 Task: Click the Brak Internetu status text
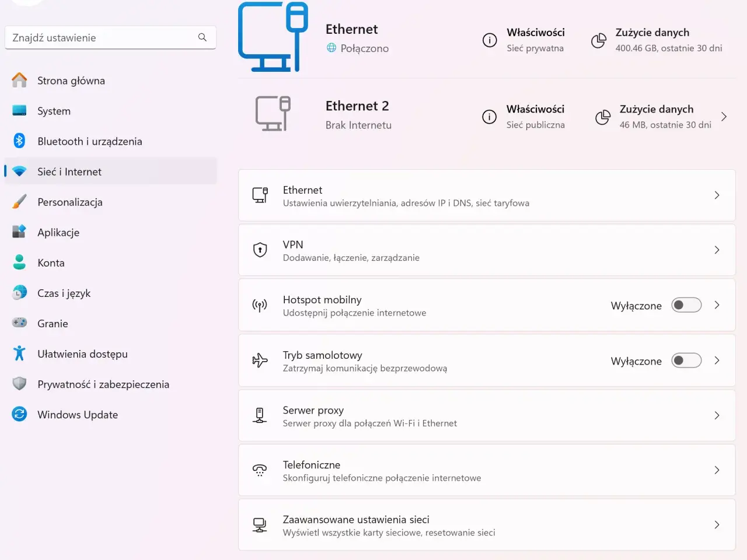[358, 125]
